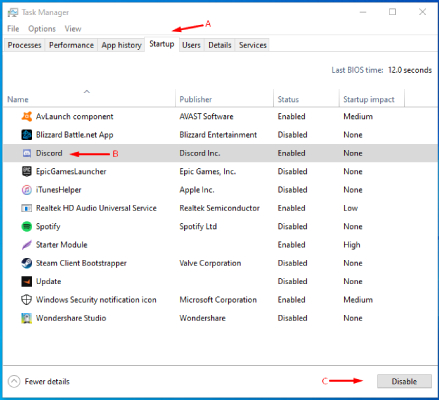Image resolution: width=439 pixels, height=400 pixels.
Task: Click the Task Manager title bar icon
Action: pyautogui.click(x=13, y=13)
